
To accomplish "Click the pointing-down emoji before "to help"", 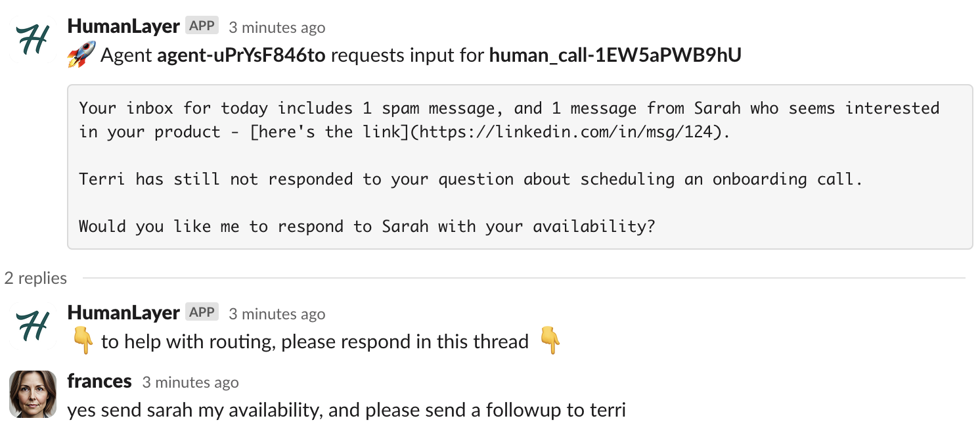I will pos(83,342).
